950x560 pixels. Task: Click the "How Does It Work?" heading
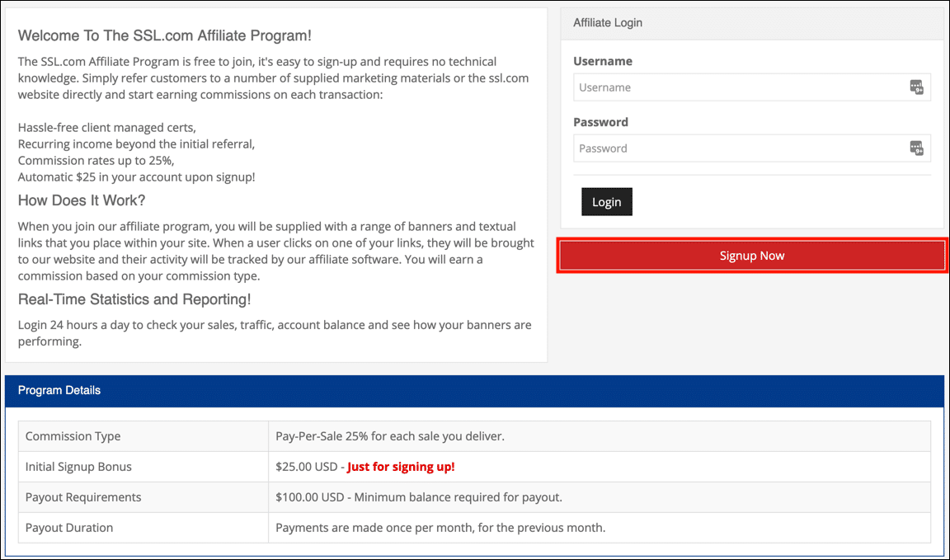(x=82, y=201)
